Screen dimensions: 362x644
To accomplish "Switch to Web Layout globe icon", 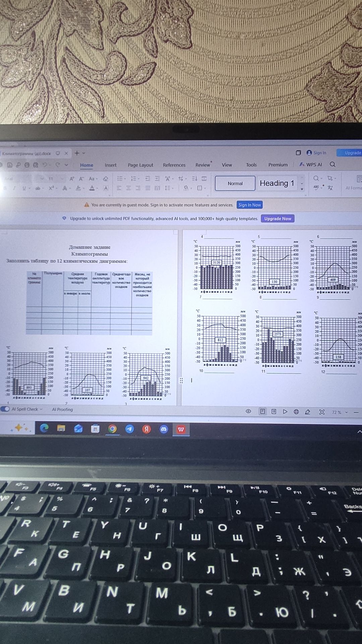I will (296, 412).
